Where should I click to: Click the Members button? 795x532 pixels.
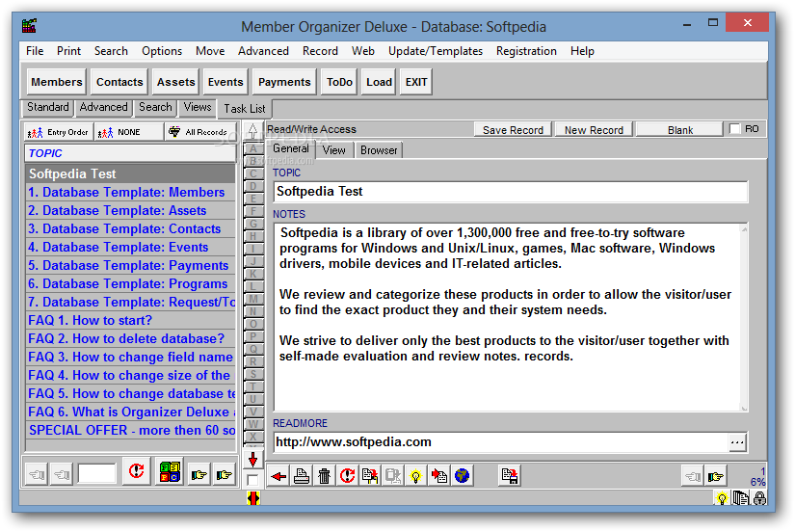[x=56, y=82]
